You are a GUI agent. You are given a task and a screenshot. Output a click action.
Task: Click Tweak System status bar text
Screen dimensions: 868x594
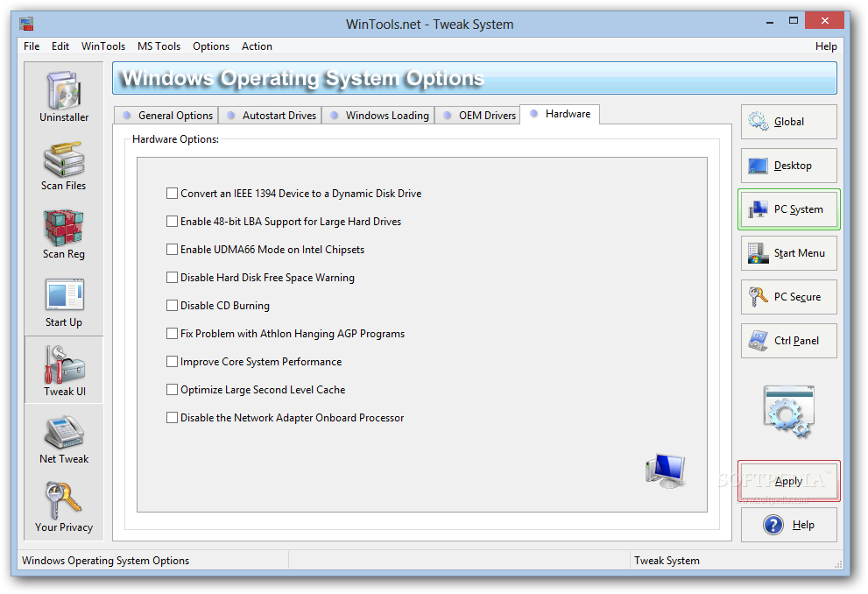tap(667, 561)
